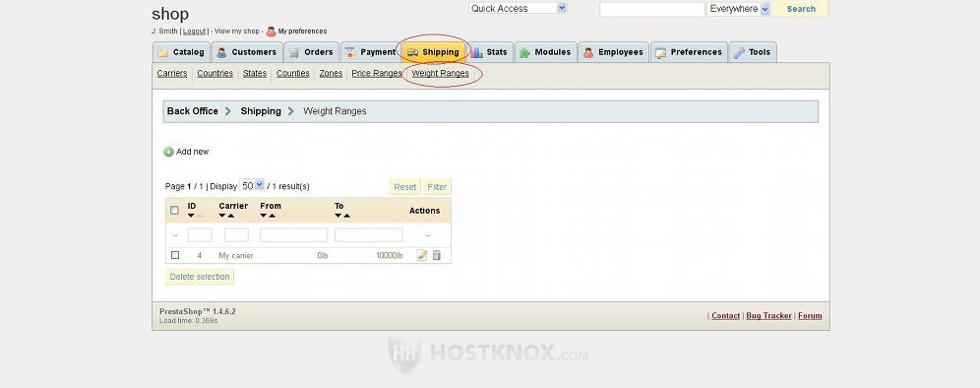Sort Carrier column ascending arrow
Screen dimensions: 980x388
[230, 216]
